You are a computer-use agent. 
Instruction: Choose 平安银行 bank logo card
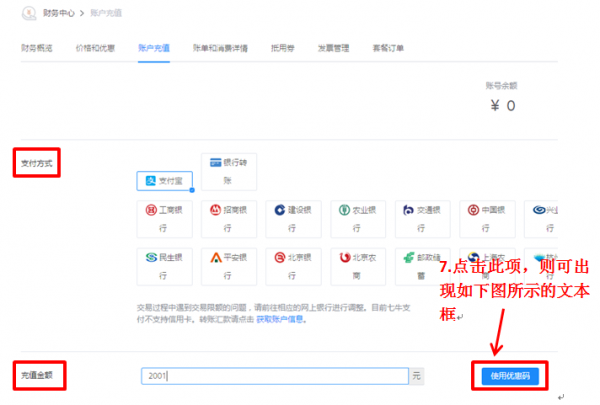(x=229, y=266)
